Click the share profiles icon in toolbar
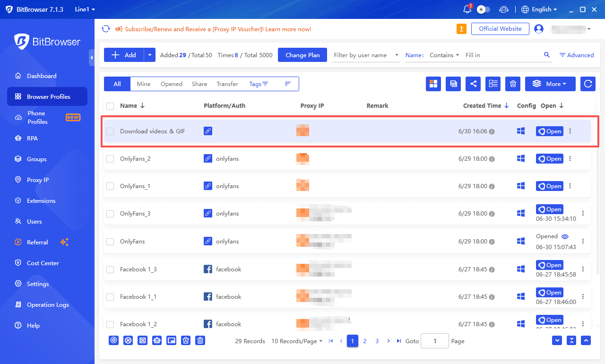The image size is (605, 364). [473, 84]
